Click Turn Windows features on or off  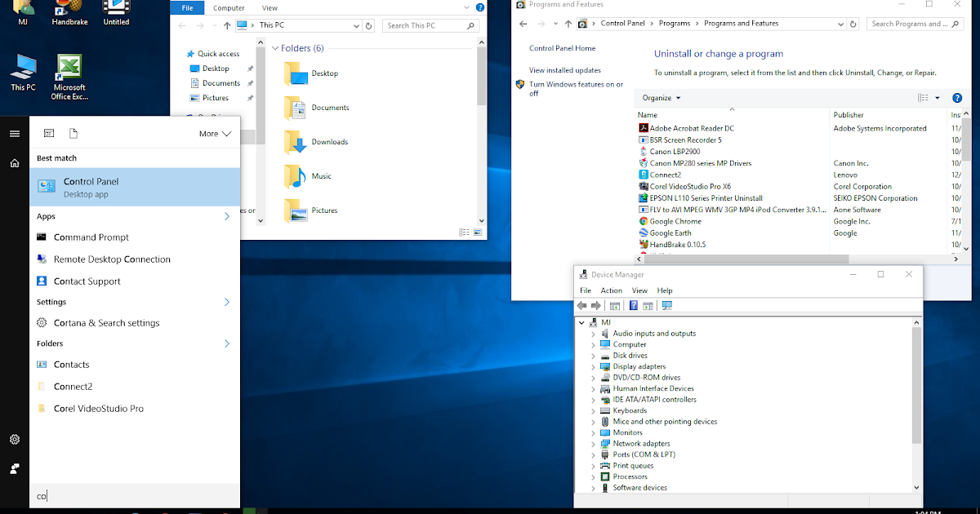pos(576,89)
